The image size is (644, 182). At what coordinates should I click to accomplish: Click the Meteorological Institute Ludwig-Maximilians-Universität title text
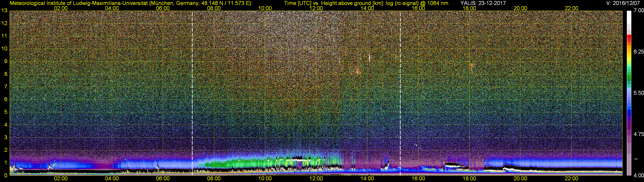tap(131, 3)
